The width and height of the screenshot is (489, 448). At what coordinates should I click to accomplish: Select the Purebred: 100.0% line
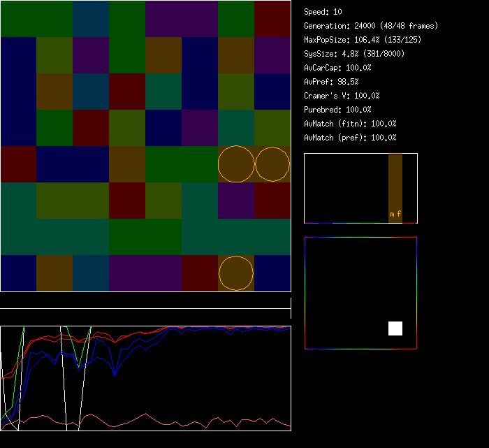(337, 110)
